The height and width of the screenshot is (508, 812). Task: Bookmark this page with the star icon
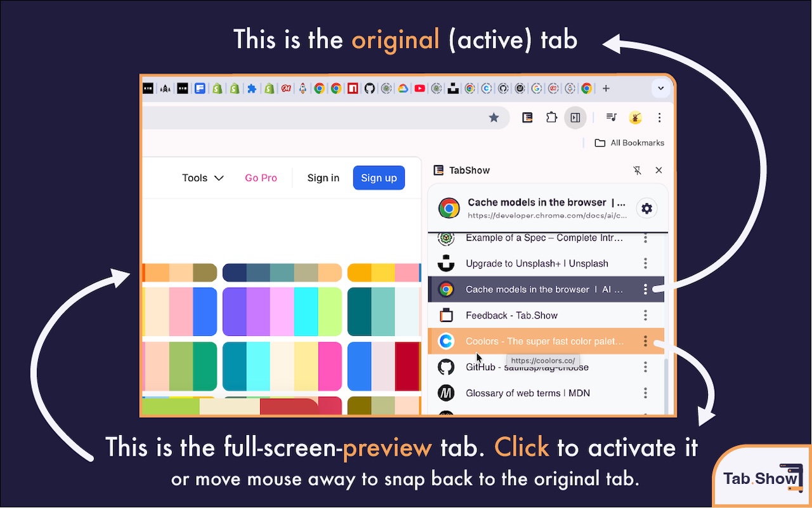pyautogui.click(x=494, y=117)
